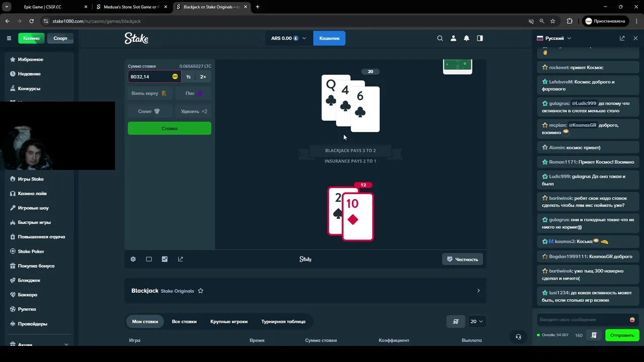Open the Русский chat language dropdown
Image resolution: width=644 pixels, height=362 pixels.
[554, 38]
